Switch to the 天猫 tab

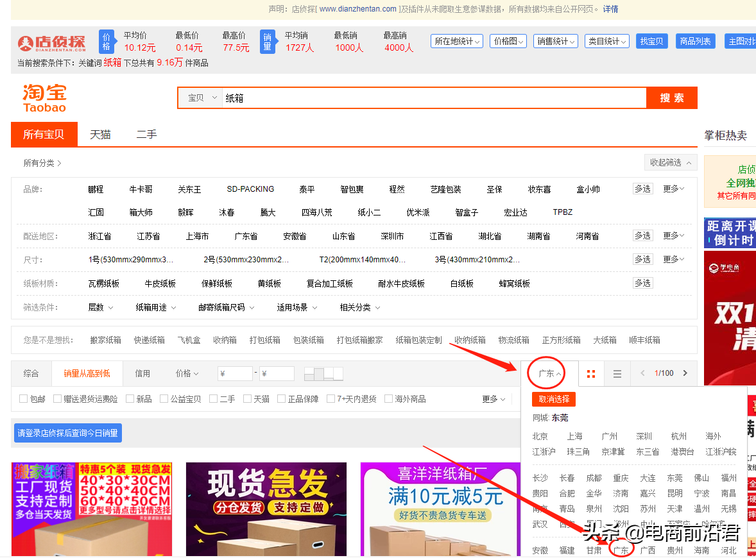[100, 135]
